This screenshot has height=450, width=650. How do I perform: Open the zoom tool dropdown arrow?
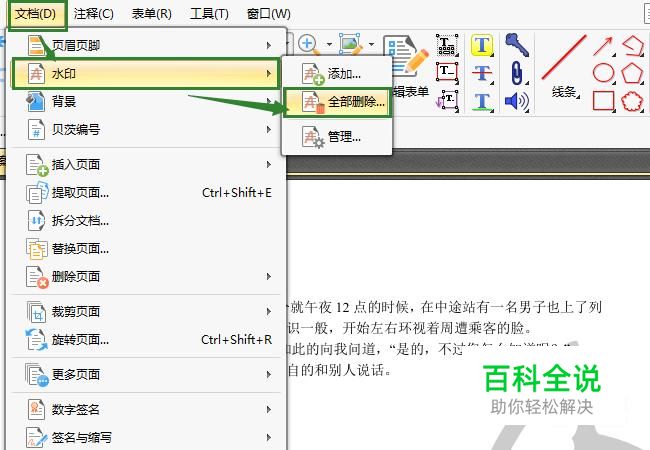click(x=329, y=44)
